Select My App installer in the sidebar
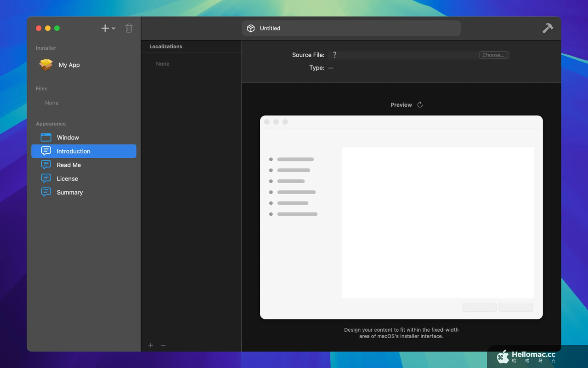This screenshot has width=588, height=368. click(84, 65)
